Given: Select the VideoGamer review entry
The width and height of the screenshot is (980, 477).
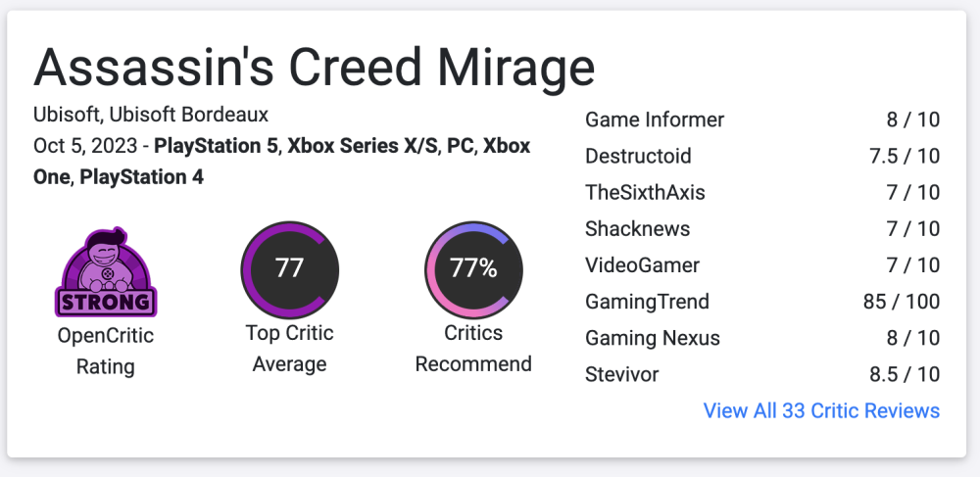Looking at the screenshot, I should (x=642, y=265).
